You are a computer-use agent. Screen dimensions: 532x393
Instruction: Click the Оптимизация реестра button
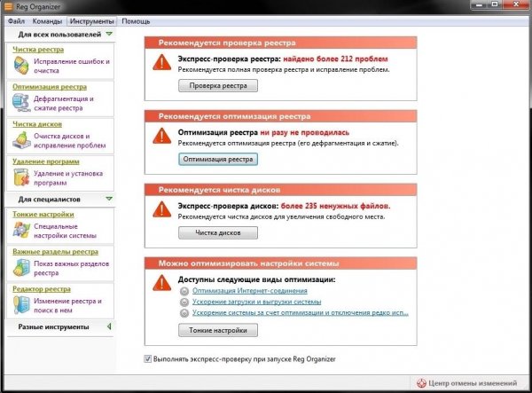[218, 159]
